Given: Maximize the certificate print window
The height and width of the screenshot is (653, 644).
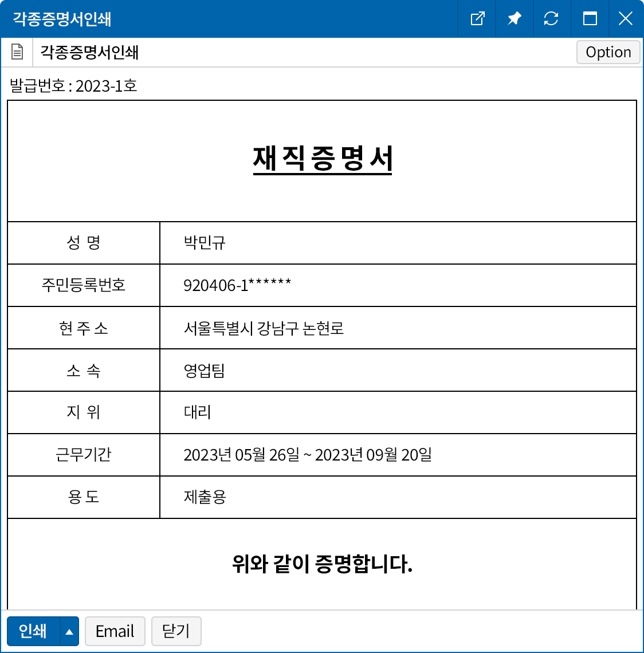Looking at the screenshot, I should pos(590,19).
